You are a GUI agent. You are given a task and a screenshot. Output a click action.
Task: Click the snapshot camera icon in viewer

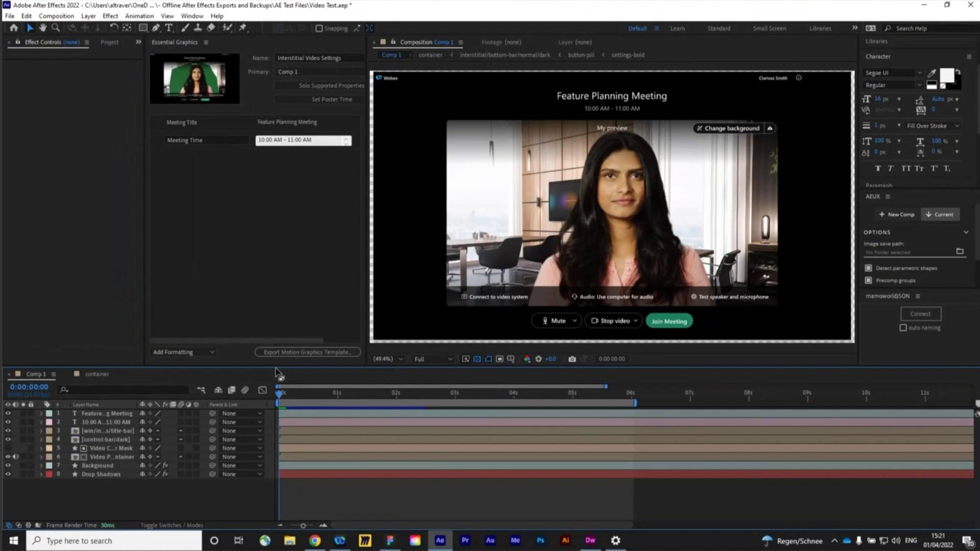coord(572,359)
